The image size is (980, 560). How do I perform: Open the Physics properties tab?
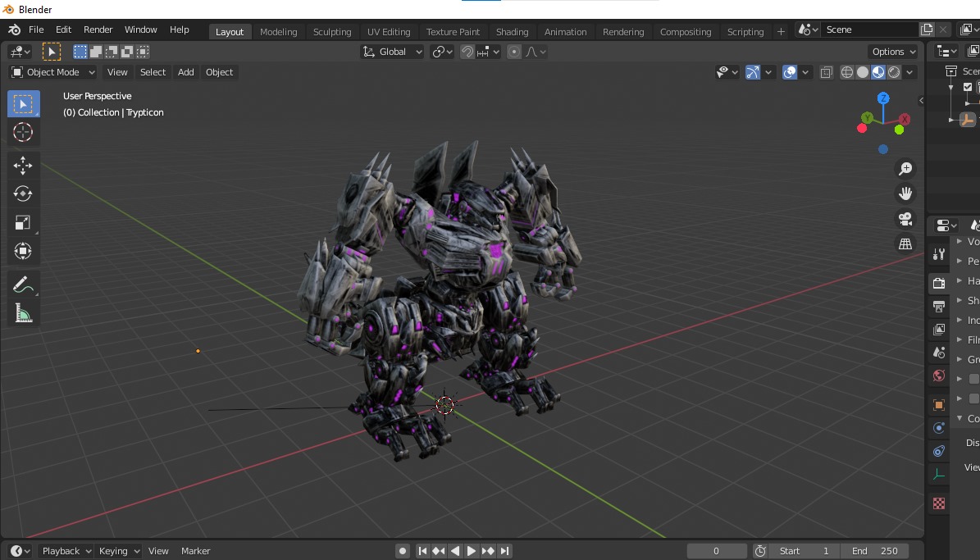coord(939,428)
